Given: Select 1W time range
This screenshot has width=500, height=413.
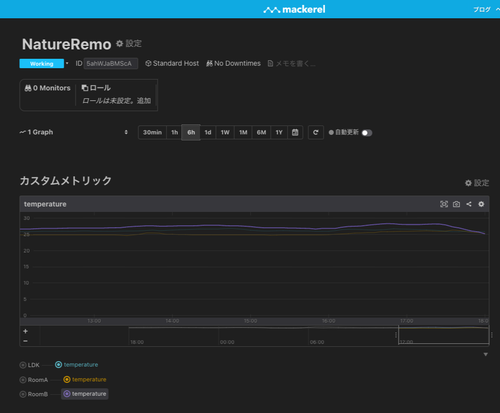Looking at the screenshot, I should pyautogui.click(x=225, y=132).
